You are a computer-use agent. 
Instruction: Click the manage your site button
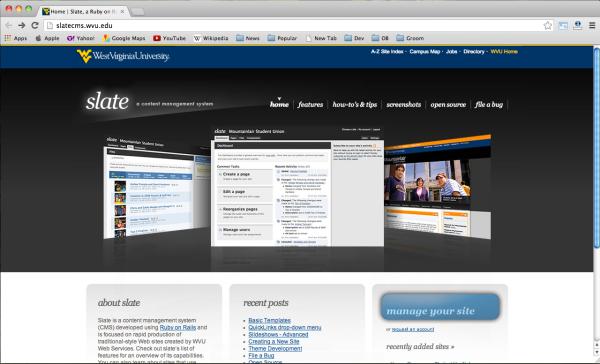click(x=440, y=307)
